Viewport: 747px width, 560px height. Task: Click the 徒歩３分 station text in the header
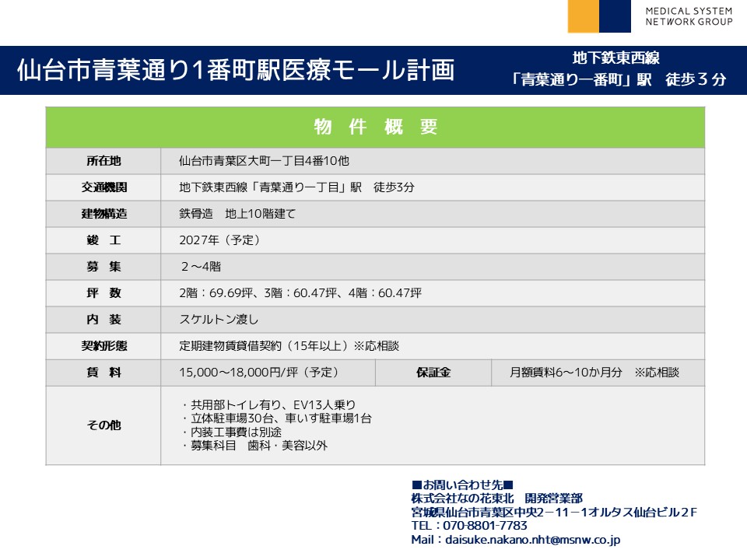click(x=696, y=79)
